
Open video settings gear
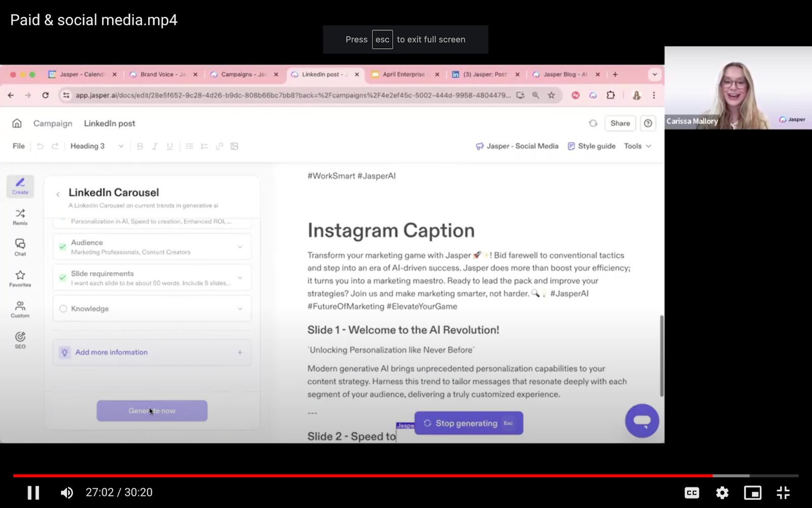[x=722, y=492]
